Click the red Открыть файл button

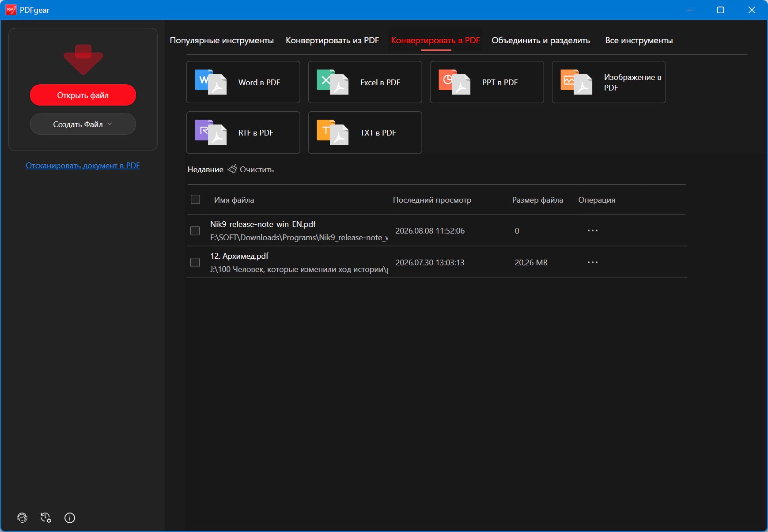83,95
